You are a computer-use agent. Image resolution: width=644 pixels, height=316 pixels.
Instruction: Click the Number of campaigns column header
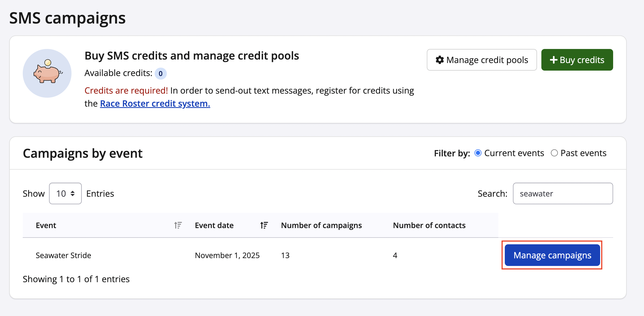(321, 225)
